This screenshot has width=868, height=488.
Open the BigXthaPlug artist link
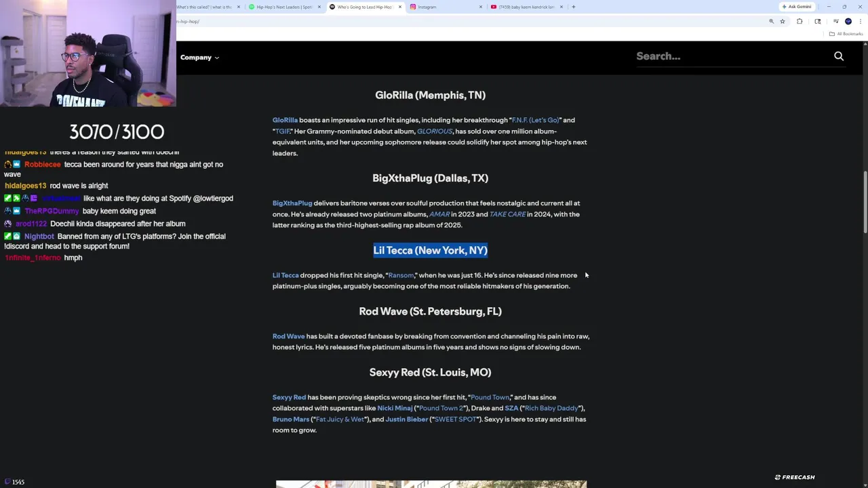click(292, 203)
